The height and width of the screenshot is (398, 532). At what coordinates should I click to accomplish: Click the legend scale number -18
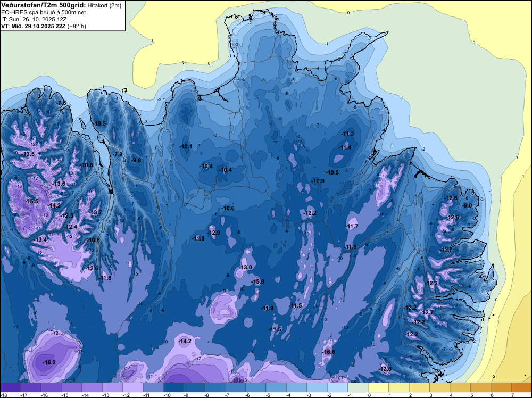pyautogui.click(x=3, y=395)
